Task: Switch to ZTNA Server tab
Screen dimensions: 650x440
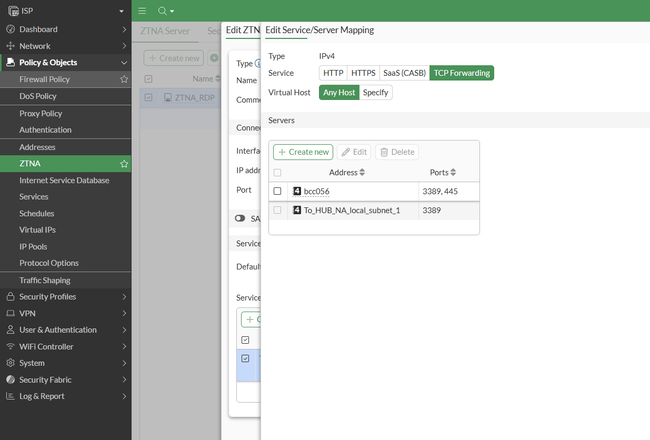Action: coord(165,31)
